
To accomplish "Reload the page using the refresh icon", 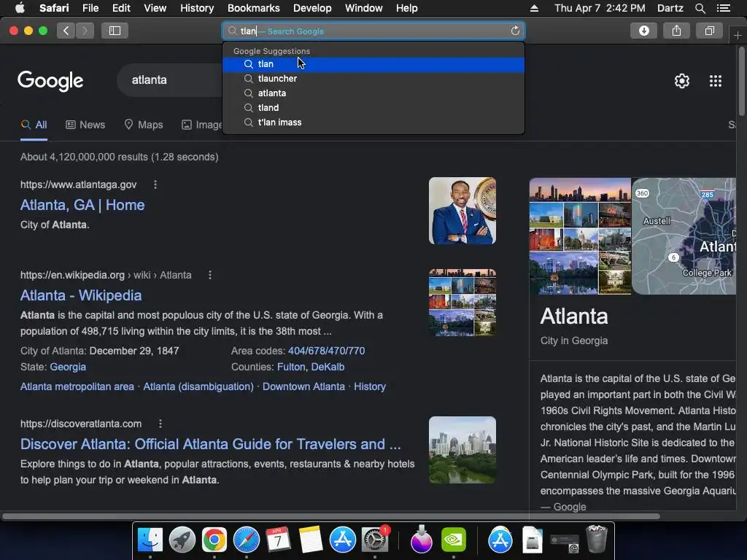I will tap(515, 31).
